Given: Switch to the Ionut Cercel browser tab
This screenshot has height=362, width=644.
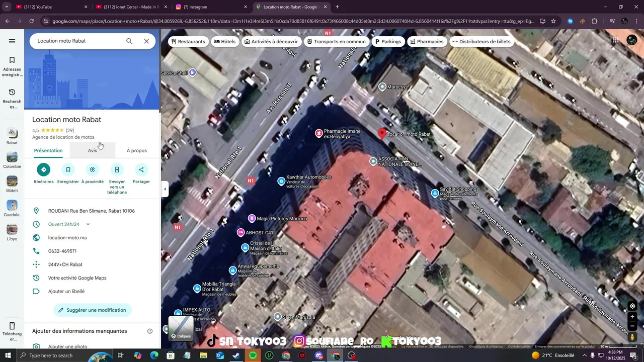Looking at the screenshot, I should coord(131,7).
